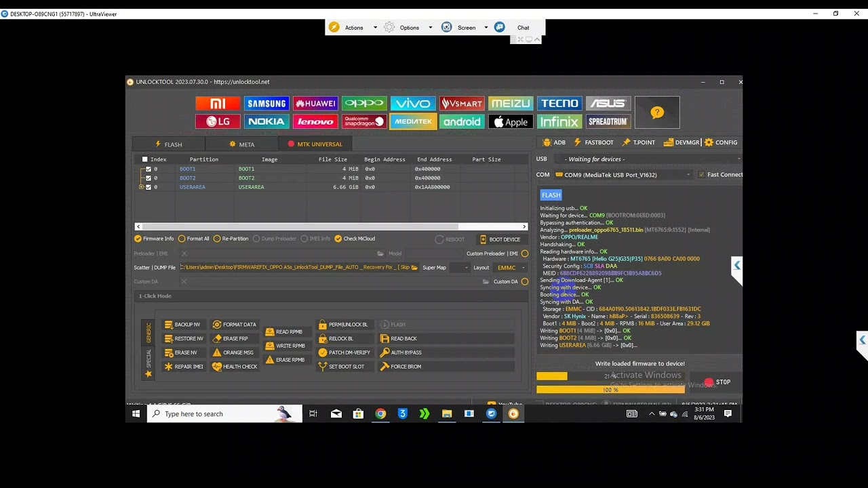Switch to the FLASH tab
Viewport: 868px width, 488px height.
click(x=169, y=144)
